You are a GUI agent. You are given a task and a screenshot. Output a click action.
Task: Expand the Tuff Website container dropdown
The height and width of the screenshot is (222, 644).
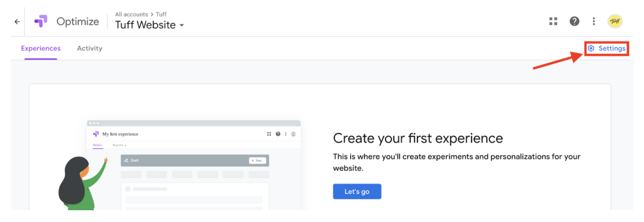[182, 25]
